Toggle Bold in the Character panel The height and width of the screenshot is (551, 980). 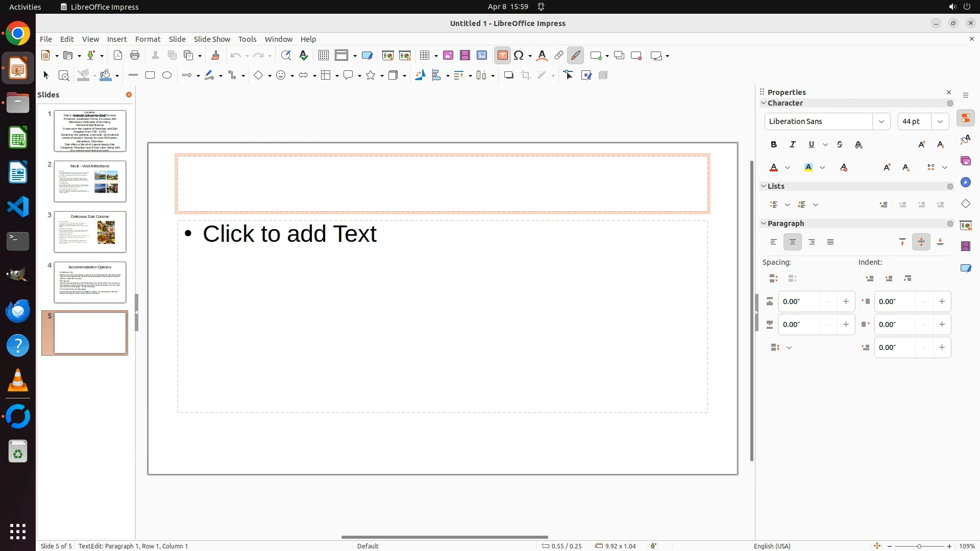[x=774, y=145]
